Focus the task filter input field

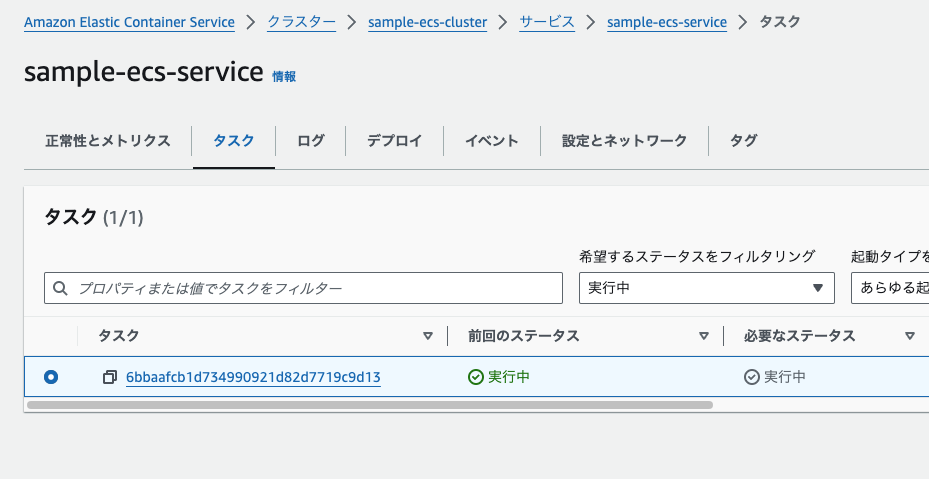coord(303,288)
